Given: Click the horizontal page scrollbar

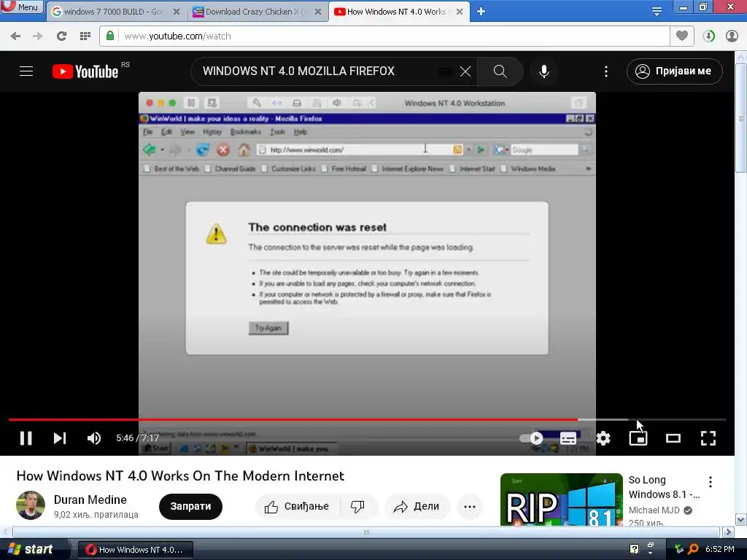Looking at the screenshot, I should pos(366,532).
